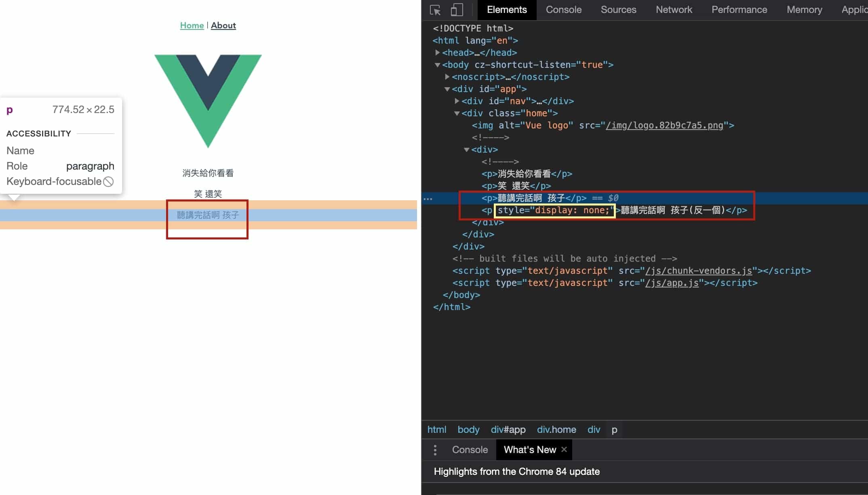Select div#app in the breadcrumb bar
Viewport: 868px width, 495px height.
tap(508, 430)
